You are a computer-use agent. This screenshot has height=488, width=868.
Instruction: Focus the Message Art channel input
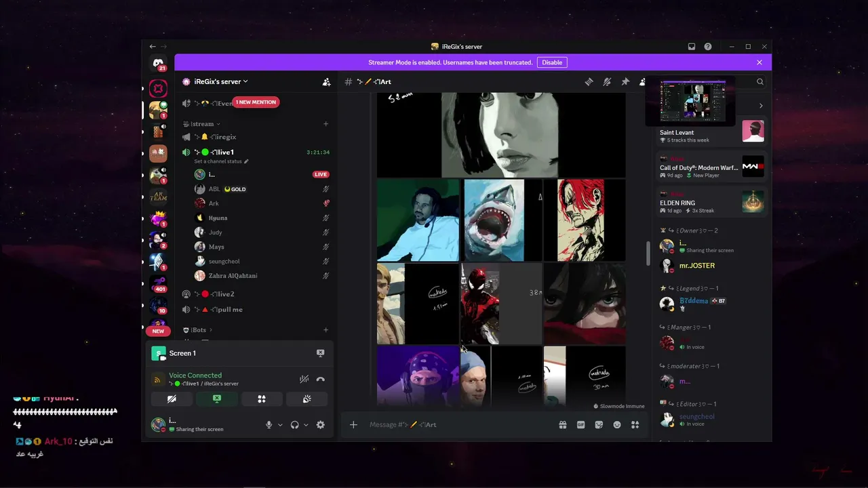(x=459, y=425)
